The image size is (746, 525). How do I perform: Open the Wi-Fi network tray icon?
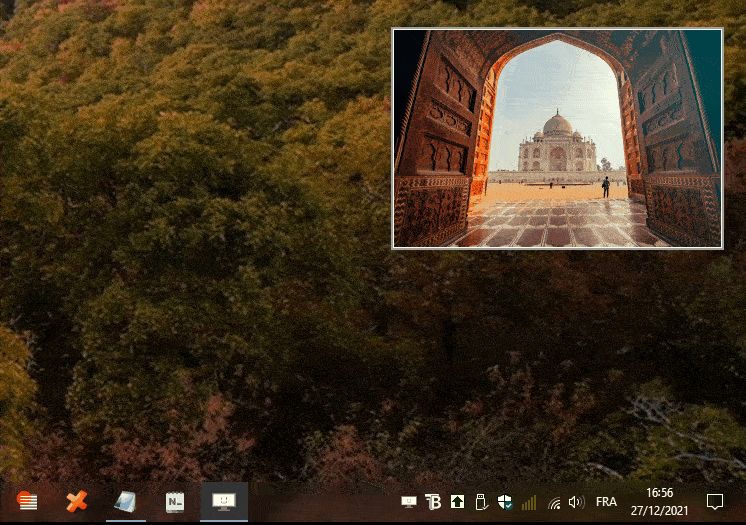tap(554, 503)
